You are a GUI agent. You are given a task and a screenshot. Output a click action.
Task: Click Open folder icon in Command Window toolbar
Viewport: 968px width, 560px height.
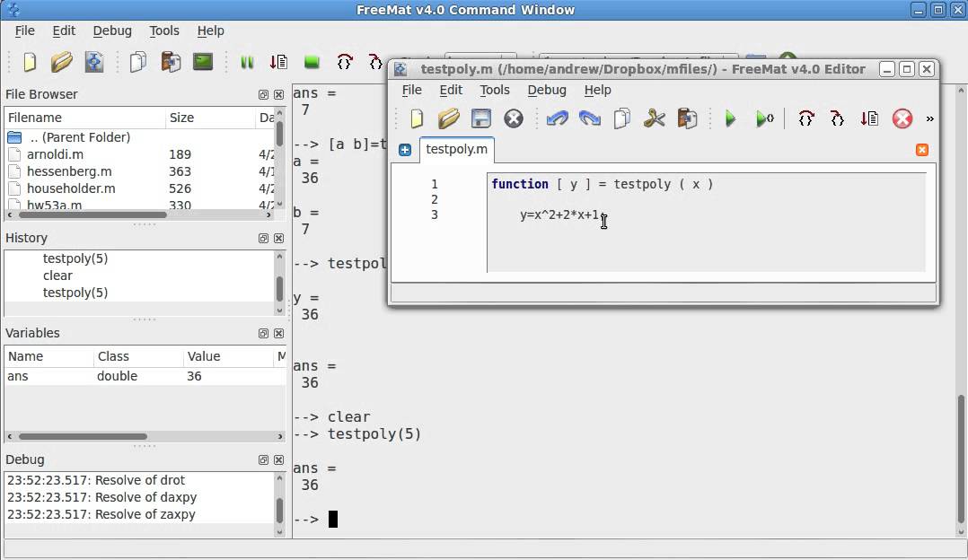[x=61, y=62]
